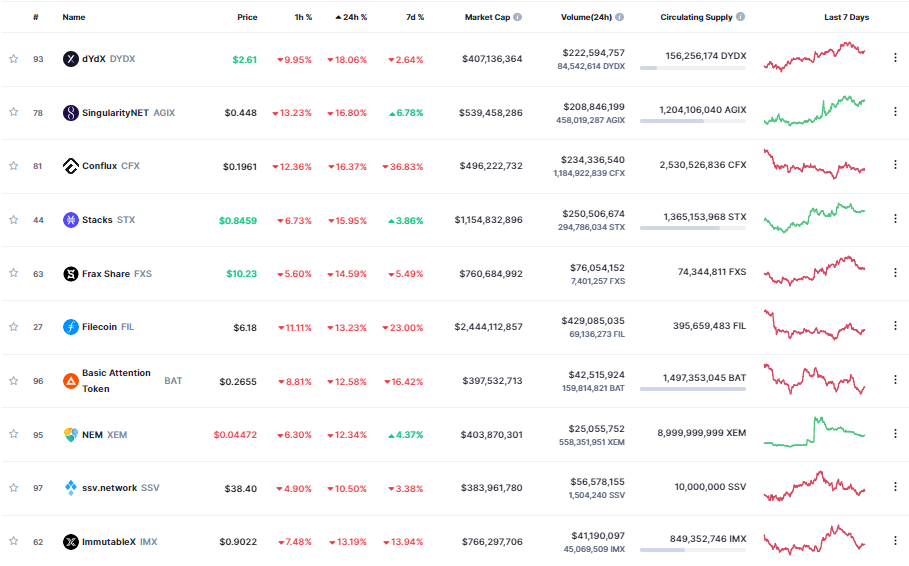
Task: Open the dYdX DYDX coin page
Action: tap(108, 59)
